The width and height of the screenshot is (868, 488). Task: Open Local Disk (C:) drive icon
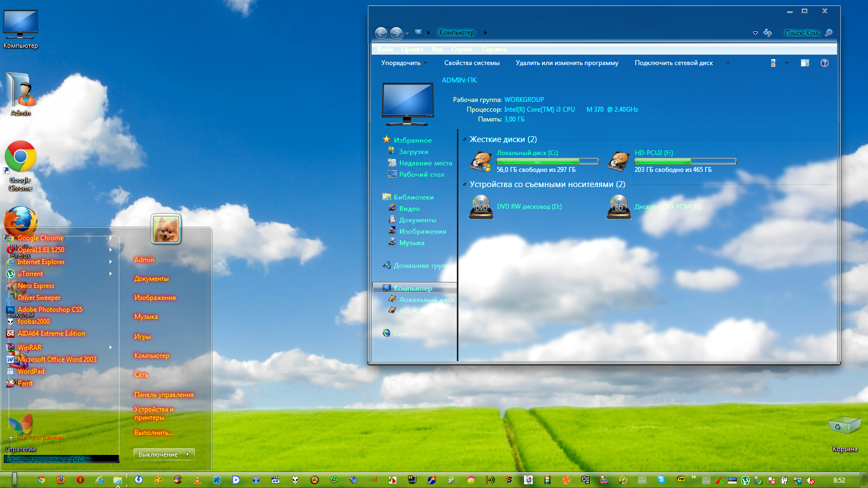tap(481, 161)
